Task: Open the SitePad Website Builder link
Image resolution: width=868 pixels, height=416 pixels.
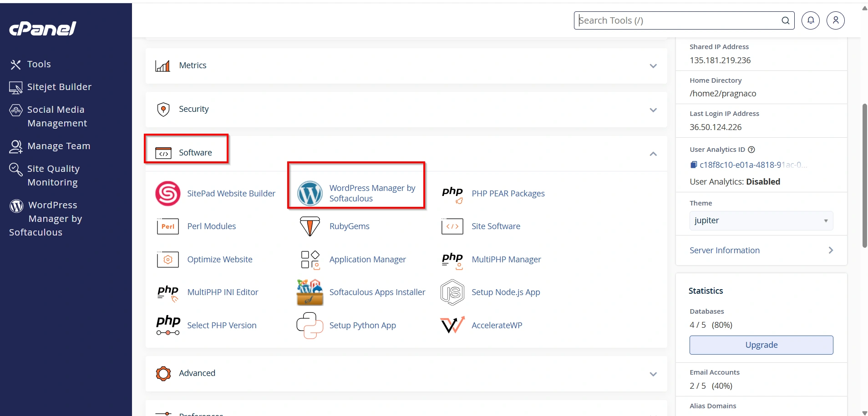Action: tap(231, 194)
